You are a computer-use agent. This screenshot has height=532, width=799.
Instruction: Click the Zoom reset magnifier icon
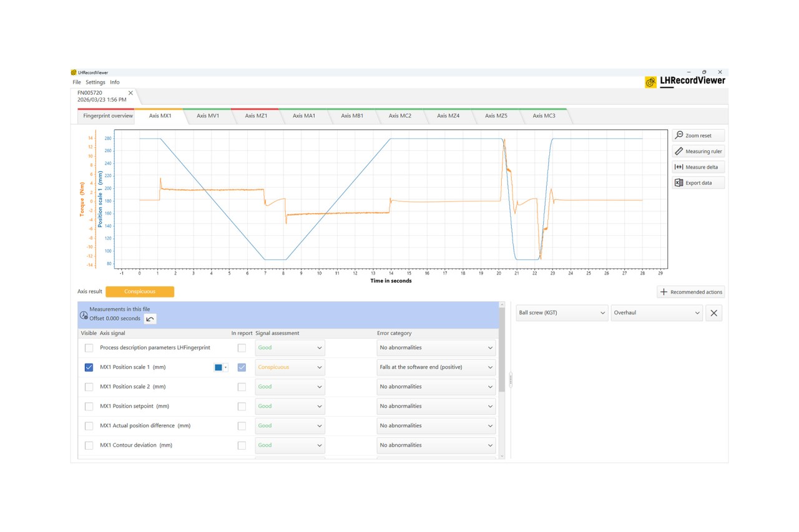tap(679, 135)
